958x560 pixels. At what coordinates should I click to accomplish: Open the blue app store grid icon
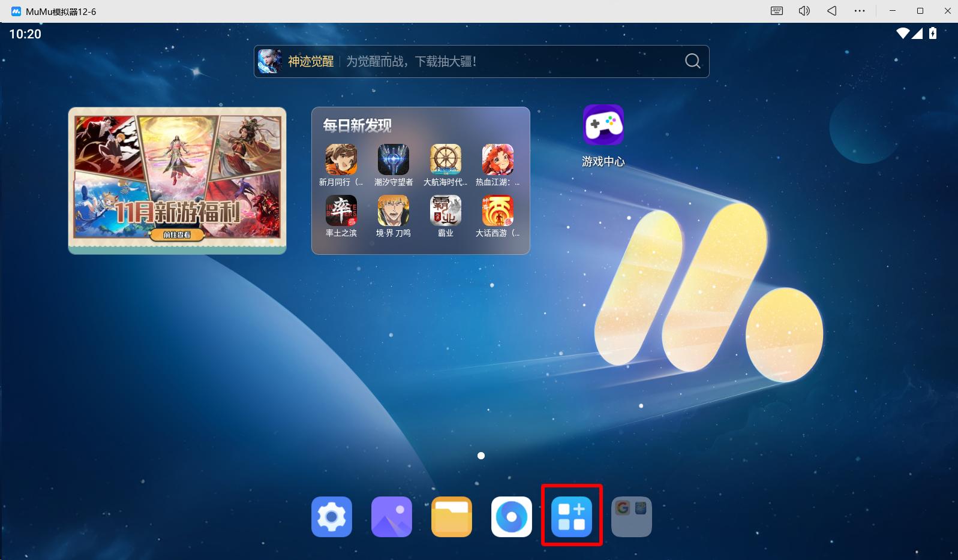(x=571, y=516)
